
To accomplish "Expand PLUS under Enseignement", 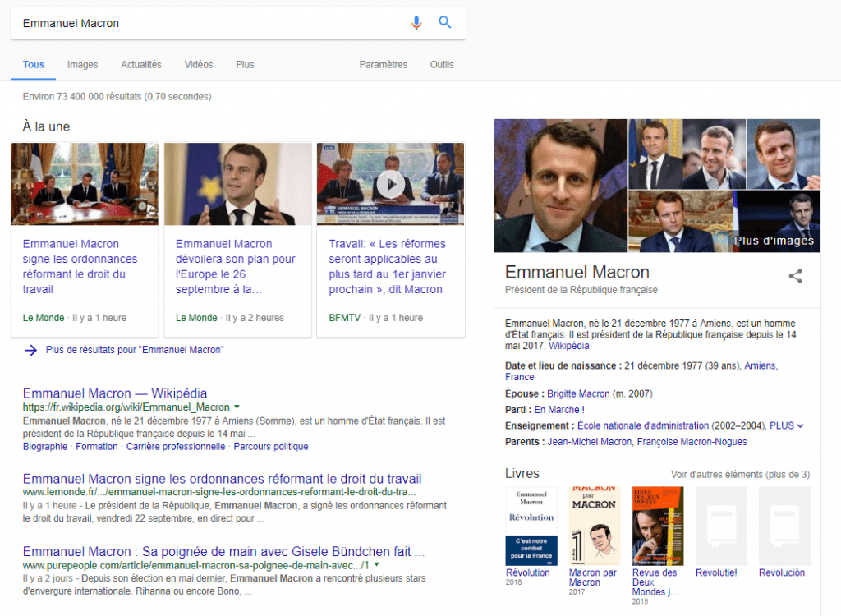I will tap(786, 425).
